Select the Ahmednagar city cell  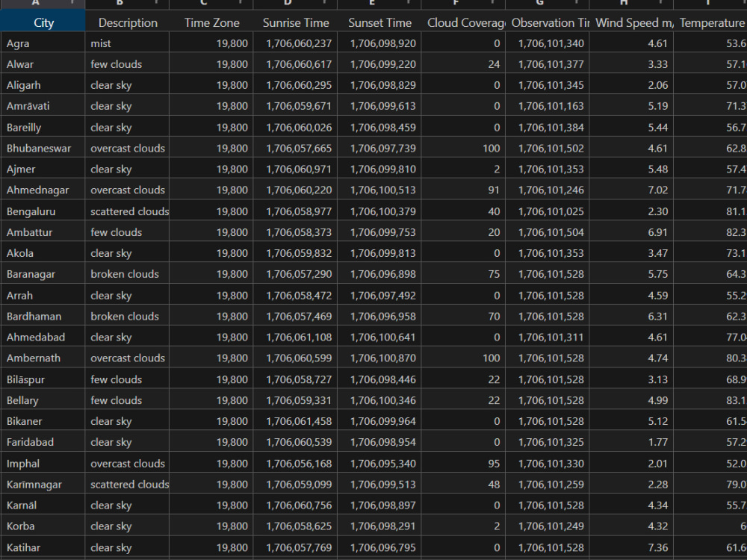coord(43,190)
